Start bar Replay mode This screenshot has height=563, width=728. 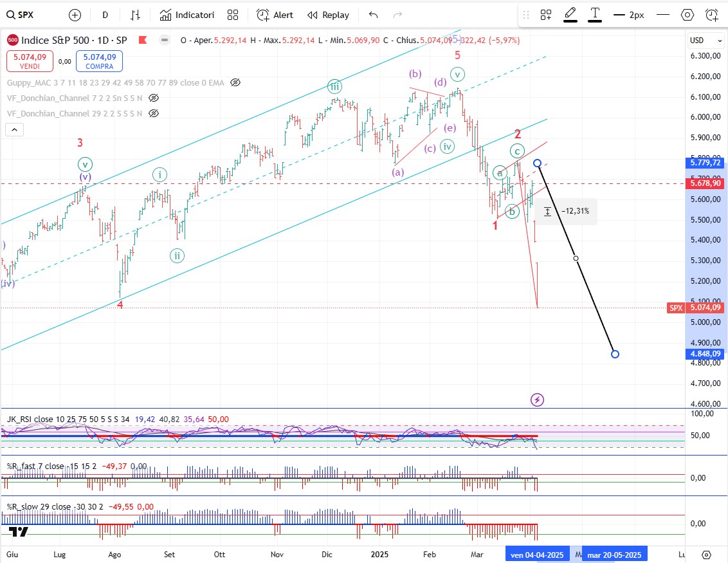tap(328, 15)
